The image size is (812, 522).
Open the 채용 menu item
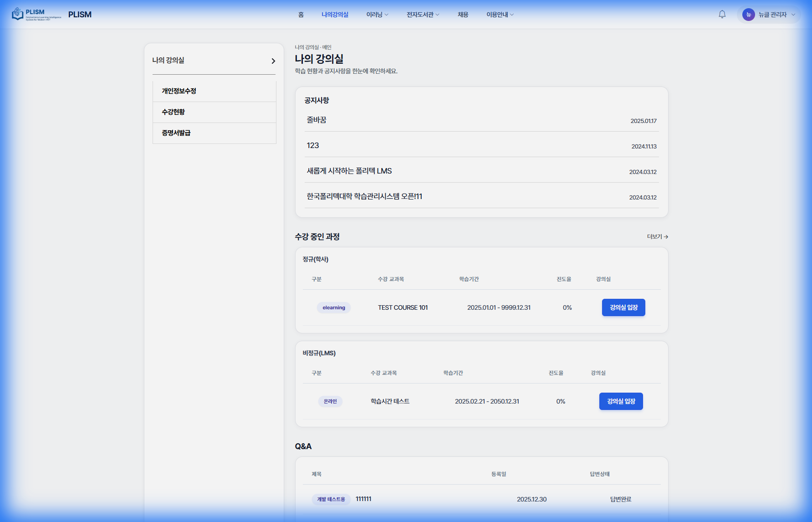463,15
